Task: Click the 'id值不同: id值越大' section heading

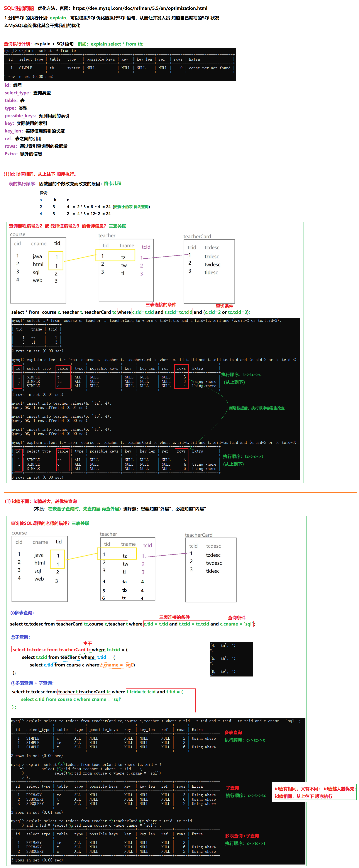Action: click(41, 501)
